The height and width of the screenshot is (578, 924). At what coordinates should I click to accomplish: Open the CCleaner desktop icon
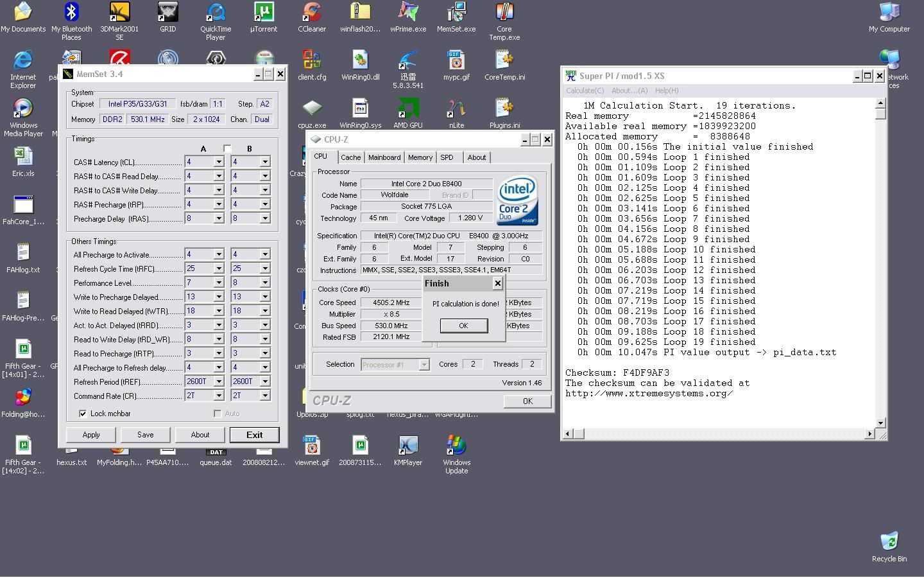[312, 13]
